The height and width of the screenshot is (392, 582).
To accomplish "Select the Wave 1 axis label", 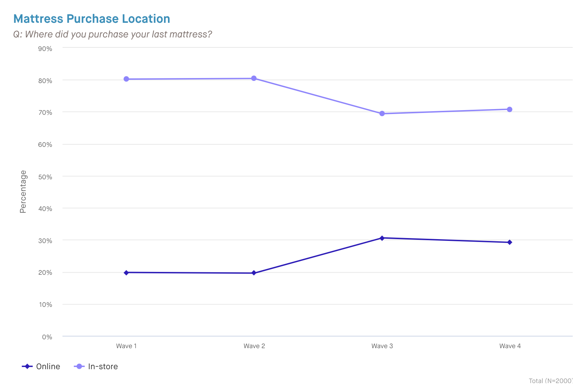I will (x=126, y=346).
